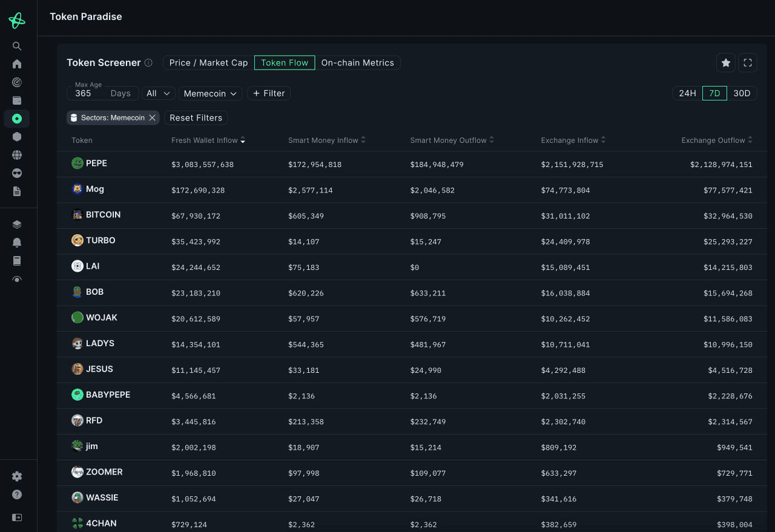The height and width of the screenshot is (532, 775).
Task: Click the Mog token logo
Action: 77,189
